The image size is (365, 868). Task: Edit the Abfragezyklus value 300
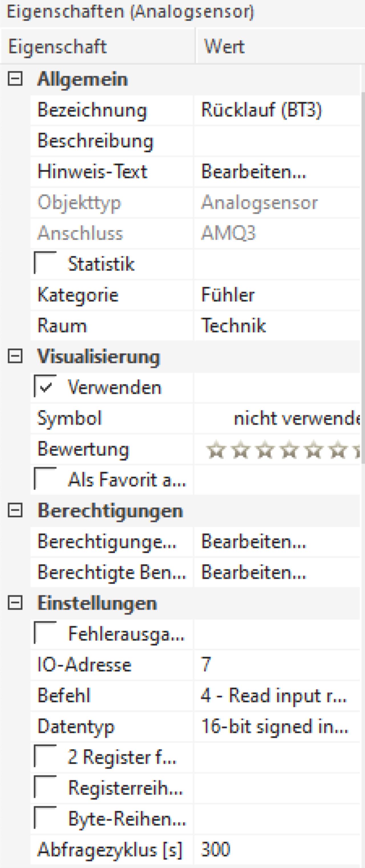(x=277, y=849)
